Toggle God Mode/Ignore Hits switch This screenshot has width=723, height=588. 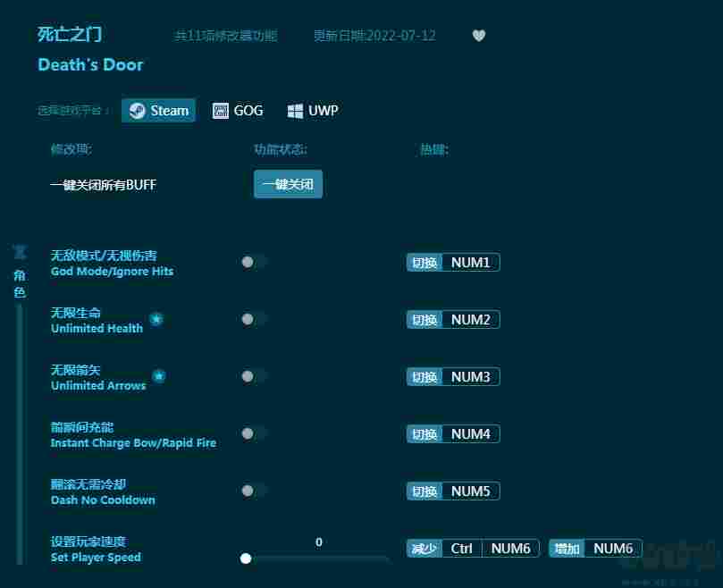(x=254, y=262)
